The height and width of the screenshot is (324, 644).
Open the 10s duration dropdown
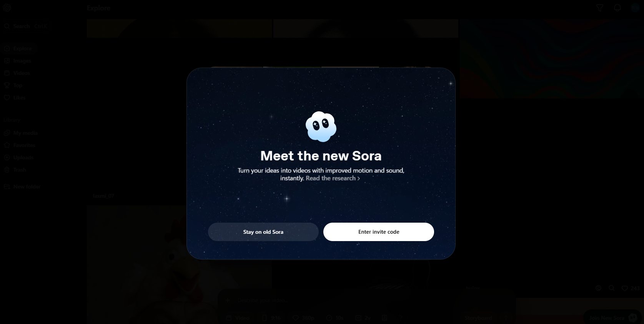(x=334, y=318)
